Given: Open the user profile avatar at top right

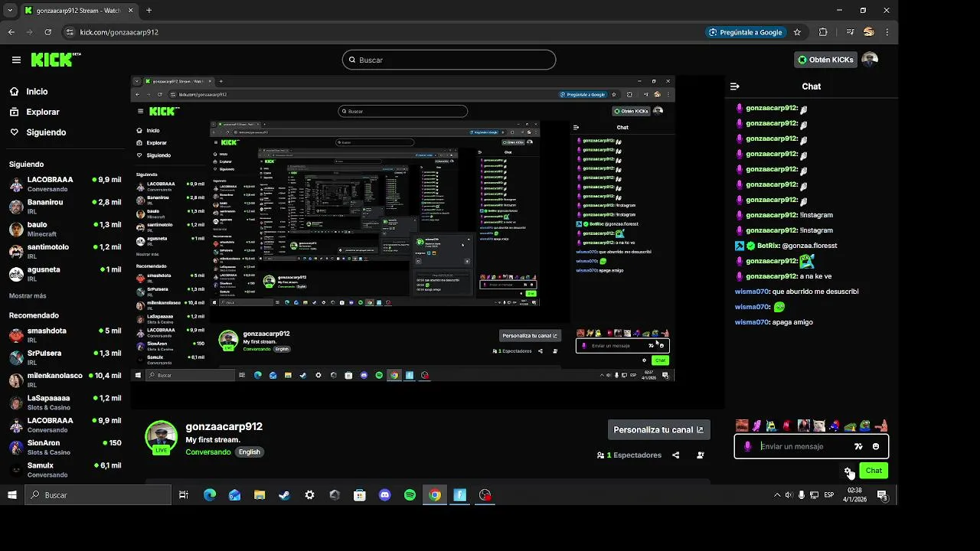Looking at the screenshot, I should pos(870,60).
